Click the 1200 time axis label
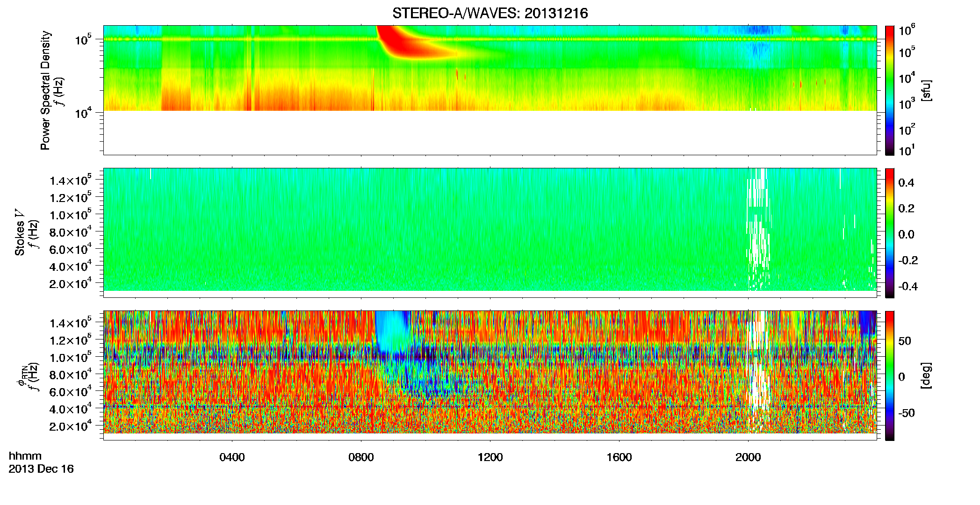The width and height of the screenshot is (980, 505). (490, 457)
